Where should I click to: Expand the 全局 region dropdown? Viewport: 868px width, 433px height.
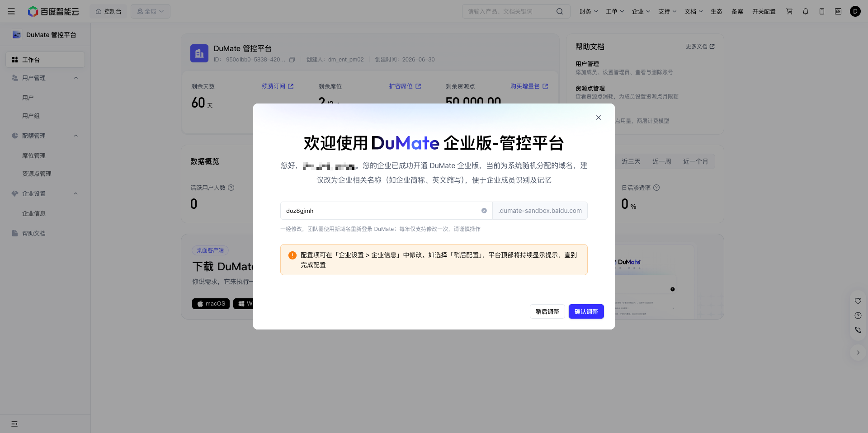[151, 11]
